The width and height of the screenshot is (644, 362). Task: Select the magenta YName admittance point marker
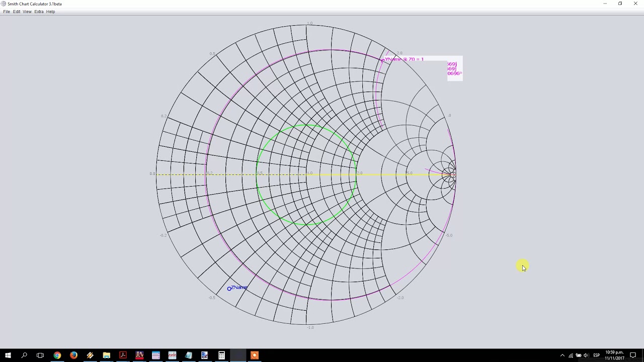(383, 60)
